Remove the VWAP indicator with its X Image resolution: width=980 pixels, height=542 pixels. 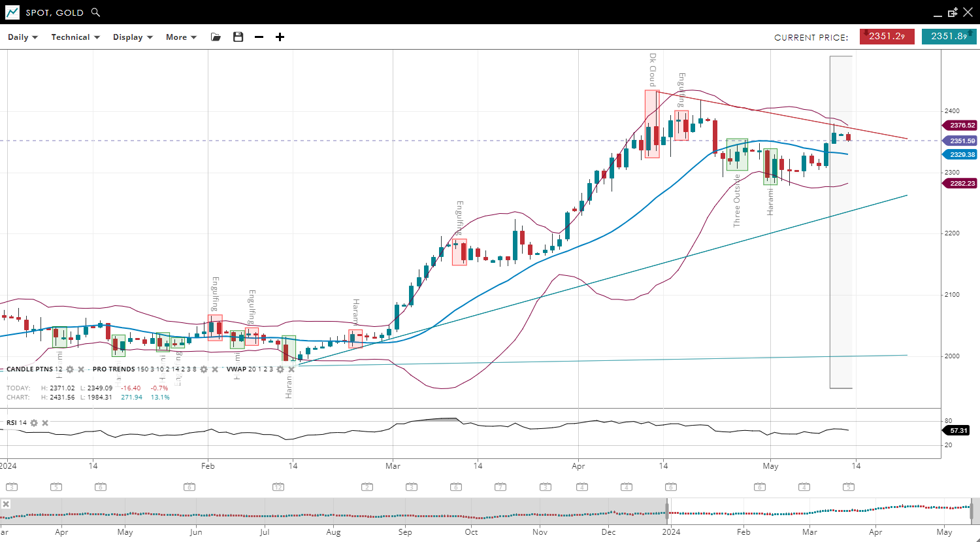coord(291,369)
